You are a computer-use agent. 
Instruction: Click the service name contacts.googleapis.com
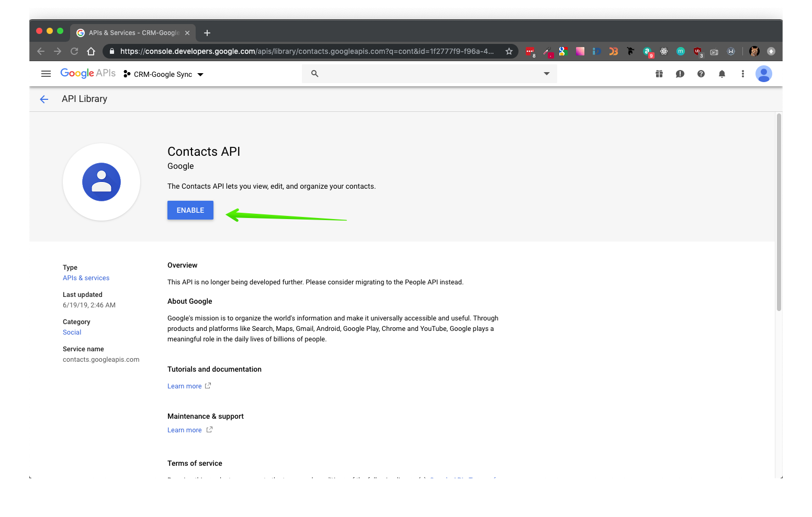tap(101, 360)
